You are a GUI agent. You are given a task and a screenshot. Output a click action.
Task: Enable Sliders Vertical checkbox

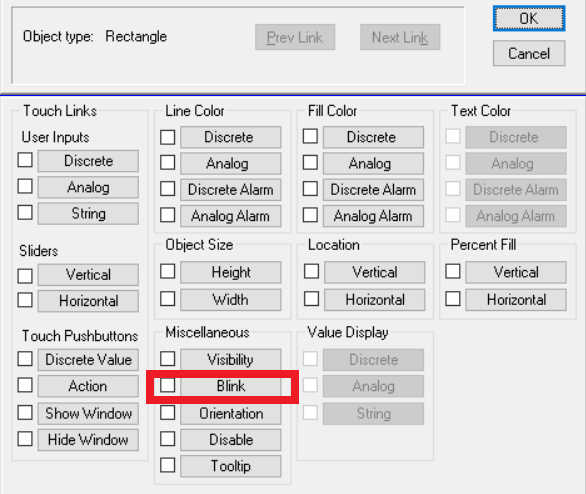pyautogui.click(x=25, y=276)
